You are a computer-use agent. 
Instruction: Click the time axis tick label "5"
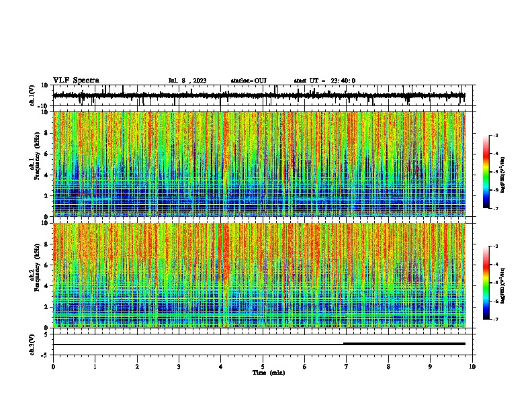(x=263, y=367)
